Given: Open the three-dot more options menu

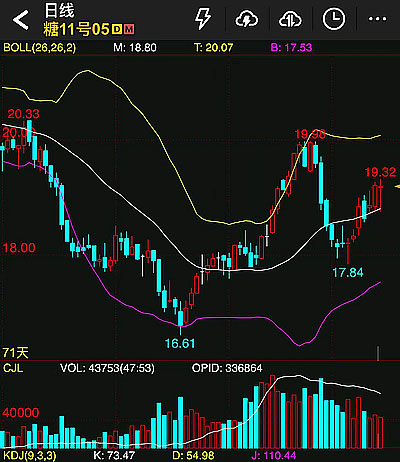Looking at the screenshot, I should [377, 19].
